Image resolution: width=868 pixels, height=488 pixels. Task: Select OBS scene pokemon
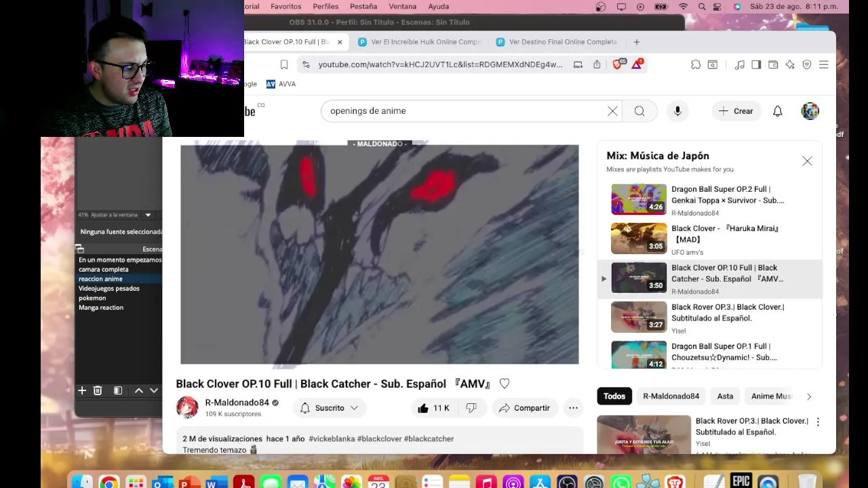[92, 298]
